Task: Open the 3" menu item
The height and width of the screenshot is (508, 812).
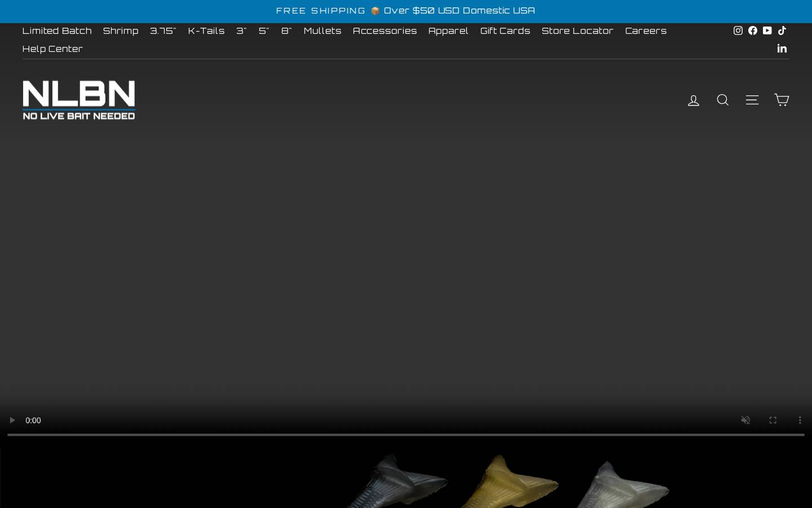Action: pyautogui.click(x=241, y=30)
